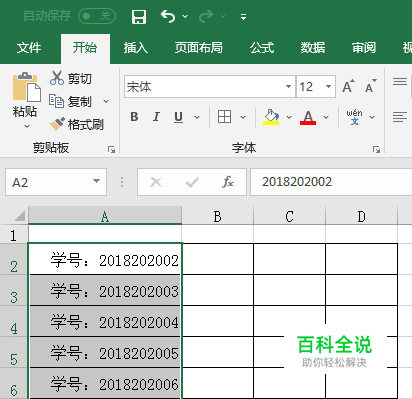Open Customize Quick Access Toolbar menu
The image size is (412, 399).
coord(243,17)
